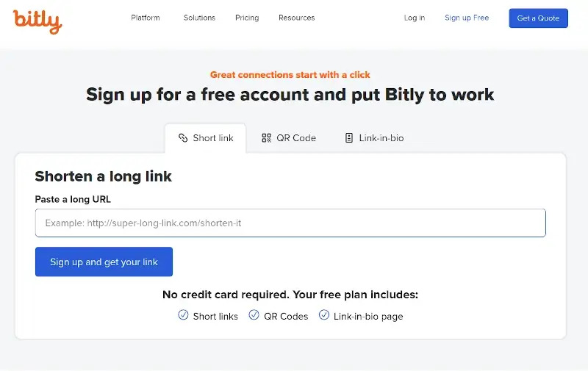
Task: Open the Platform menu
Action: coord(146,18)
